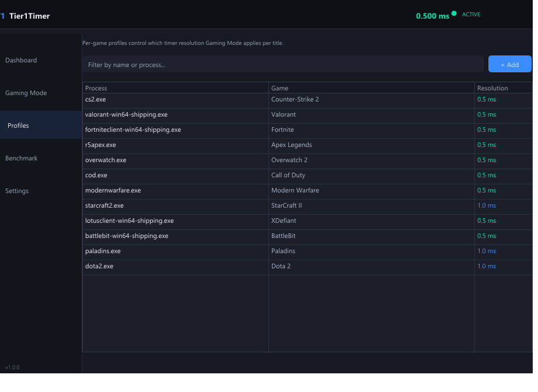Click the Tier1Timer app title

(30, 16)
